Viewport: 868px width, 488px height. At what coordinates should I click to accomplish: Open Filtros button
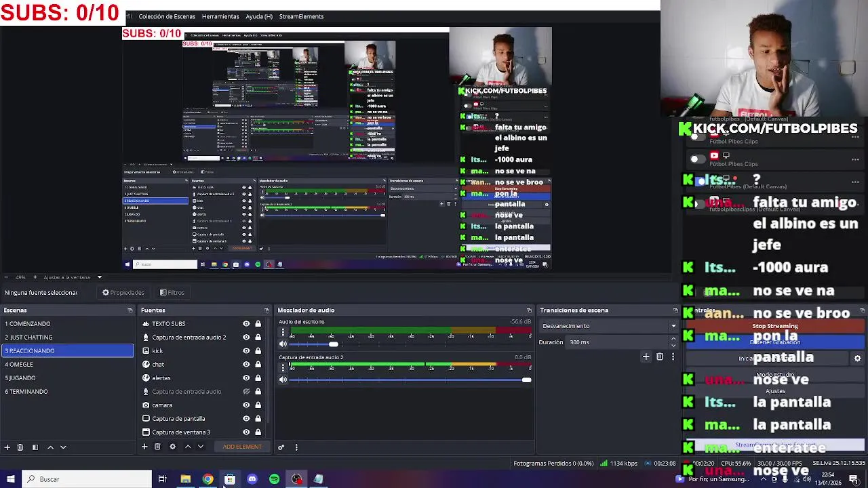click(x=172, y=293)
